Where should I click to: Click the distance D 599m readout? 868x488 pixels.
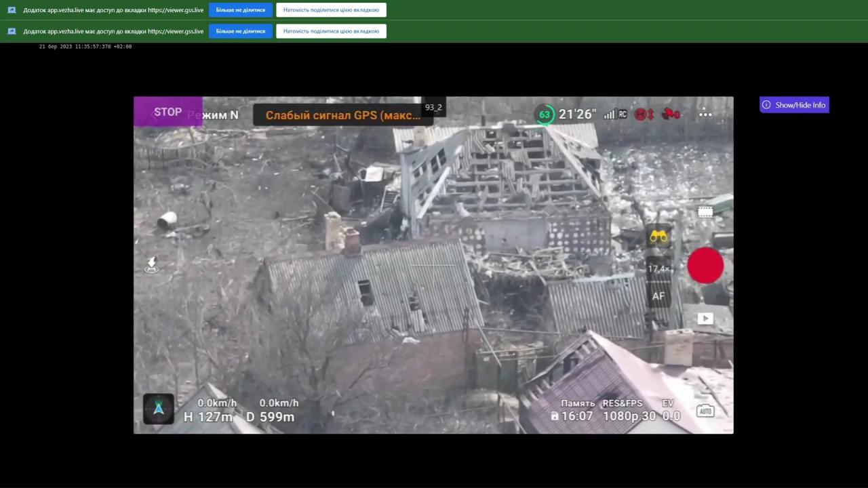(x=270, y=417)
